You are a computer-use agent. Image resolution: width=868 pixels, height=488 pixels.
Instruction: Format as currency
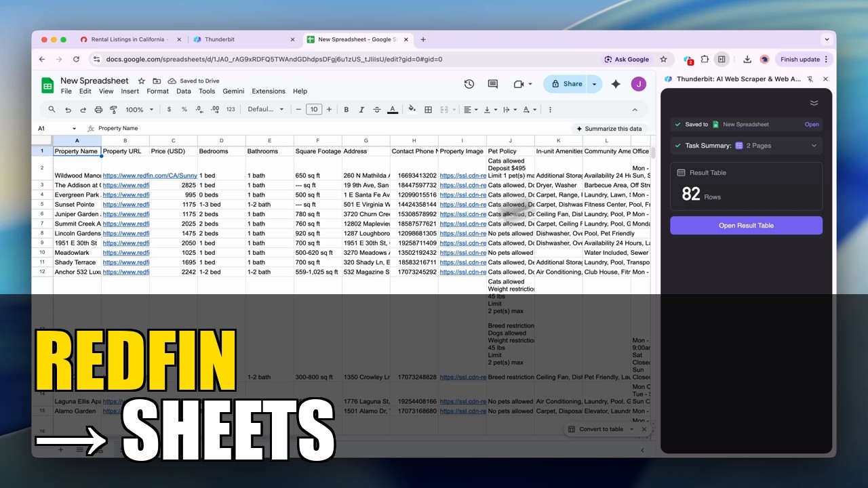[x=169, y=109]
